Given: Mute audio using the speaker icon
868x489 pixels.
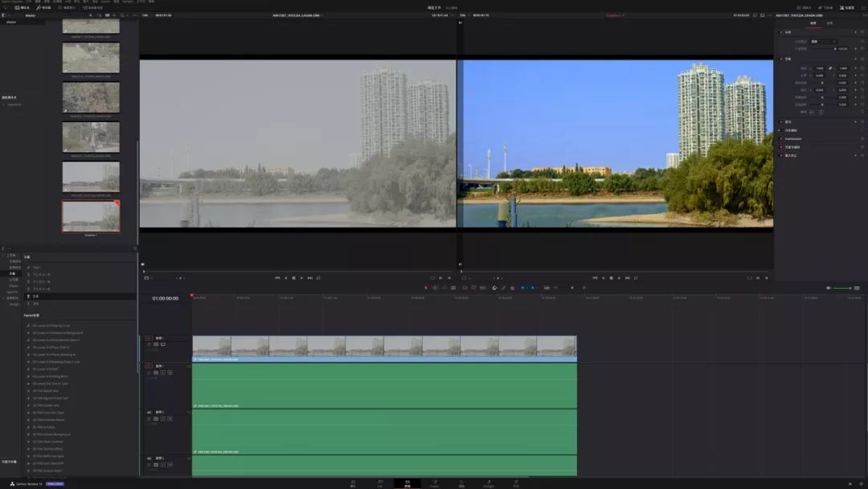Looking at the screenshot, I should (829, 288).
